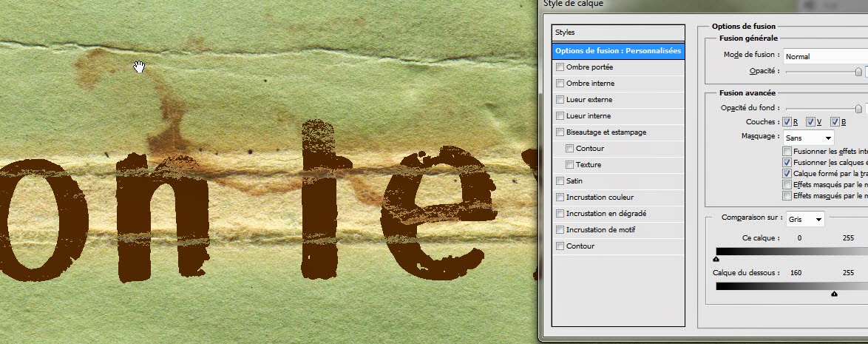The width and height of the screenshot is (868, 344).
Task: Click the Fusion avancée section label
Action: (x=747, y=93)
